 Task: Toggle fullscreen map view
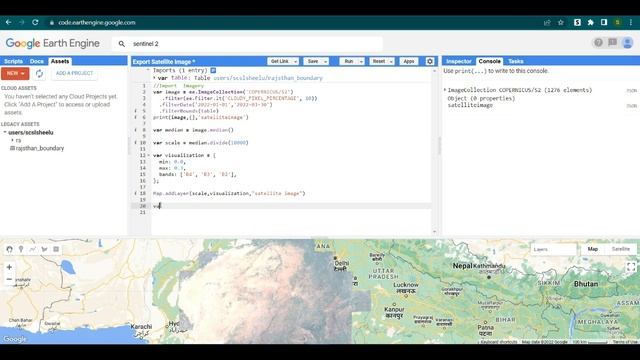point(631,267)
